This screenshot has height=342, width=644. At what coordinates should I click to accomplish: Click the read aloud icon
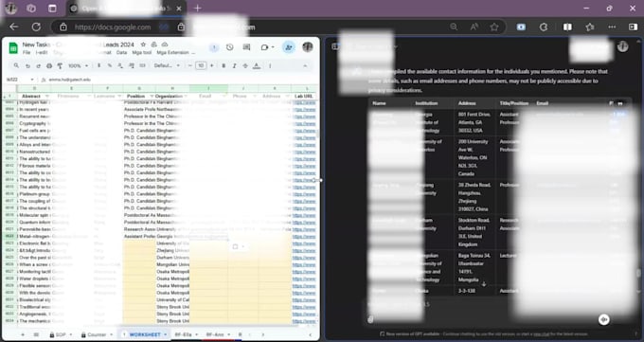click(474, 27)
